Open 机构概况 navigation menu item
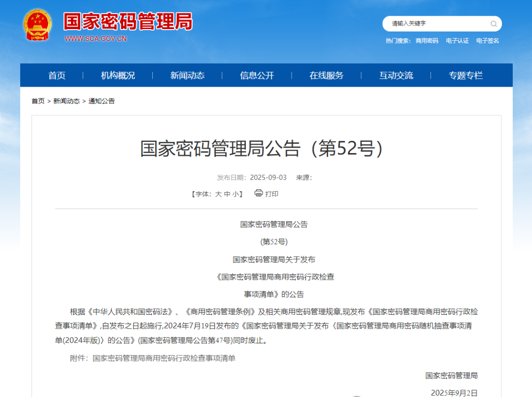Image resolution: width=532 pixels, height=397 pixels. coord(118,75)
